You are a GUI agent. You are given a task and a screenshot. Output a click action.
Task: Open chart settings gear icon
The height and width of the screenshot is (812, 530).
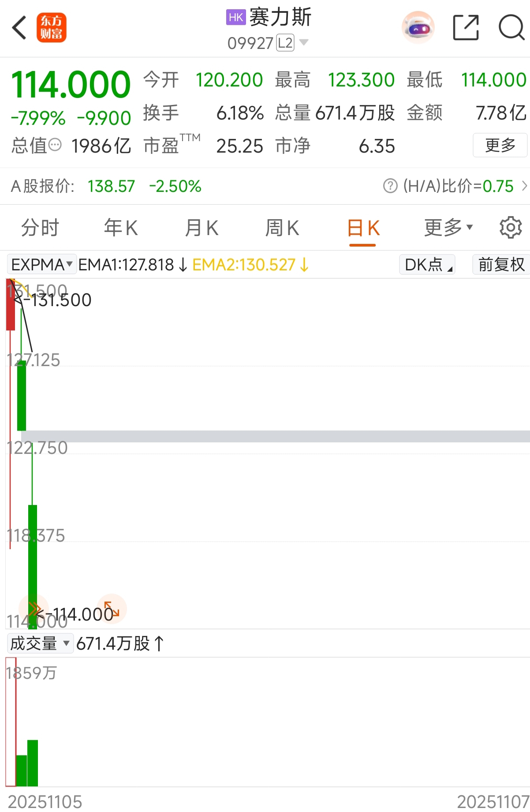(x=511, y=228)
